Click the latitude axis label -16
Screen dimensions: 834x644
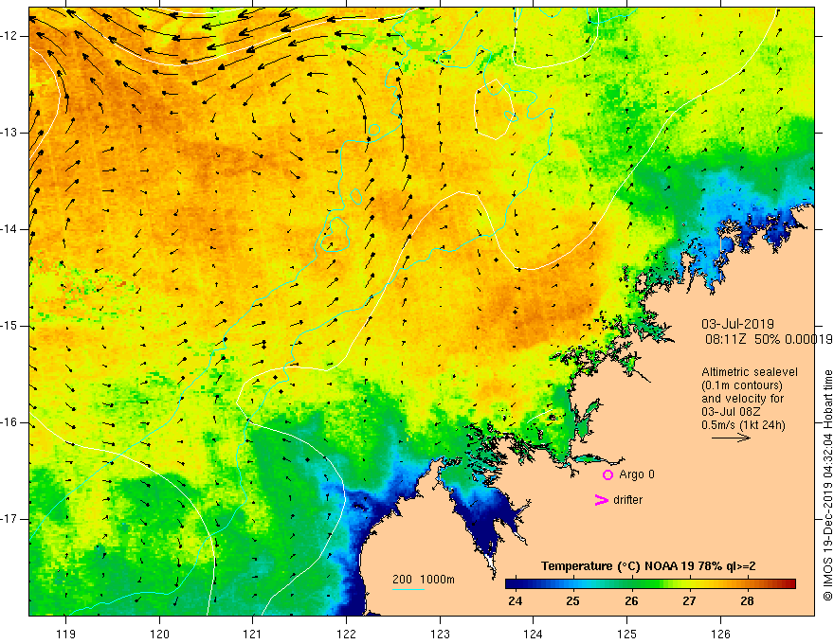click(x=9, y=422)
